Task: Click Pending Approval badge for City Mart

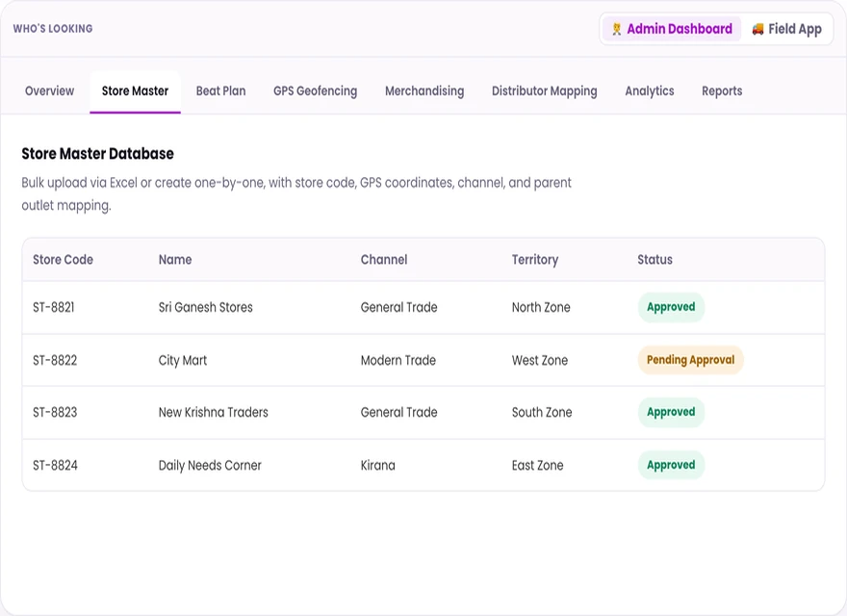Action: (690, 360)
